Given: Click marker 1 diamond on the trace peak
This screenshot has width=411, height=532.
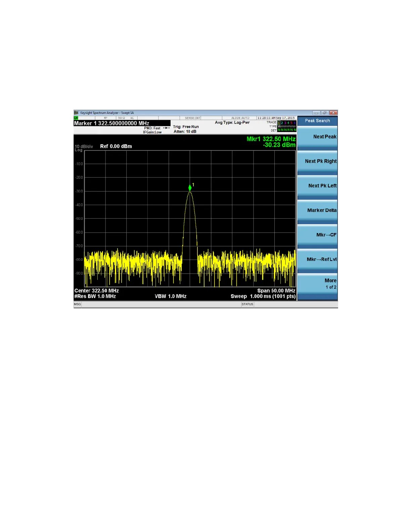Looking at the screenshot, I should pyautogui.click(x=190, y=188).
